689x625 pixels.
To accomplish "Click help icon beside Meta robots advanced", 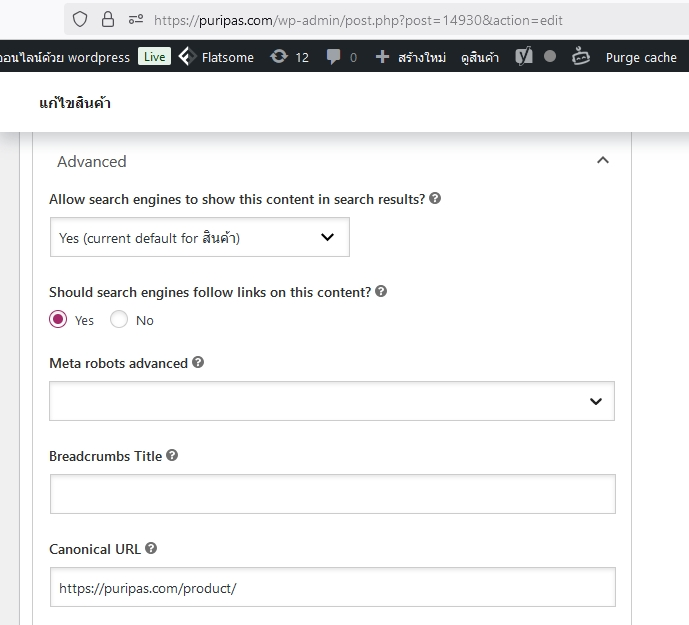I will pos(198,362).
